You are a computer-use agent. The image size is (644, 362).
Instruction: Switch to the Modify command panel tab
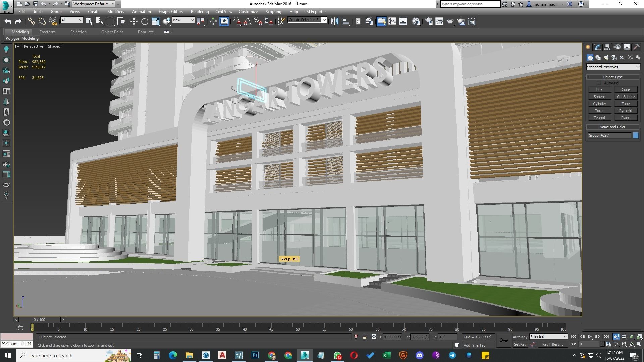(x=597, y=47)
